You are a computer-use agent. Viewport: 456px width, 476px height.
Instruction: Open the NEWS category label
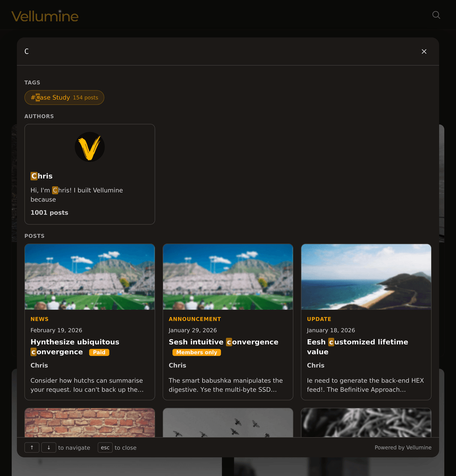pyautogui.click(x=40, y=319)
